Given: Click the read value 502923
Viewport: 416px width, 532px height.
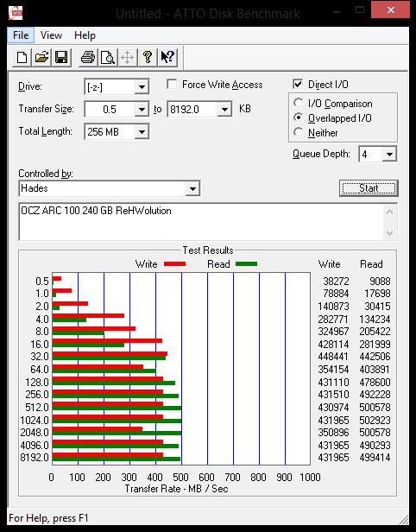Looking at the screenshot, I should coord(375,420).
